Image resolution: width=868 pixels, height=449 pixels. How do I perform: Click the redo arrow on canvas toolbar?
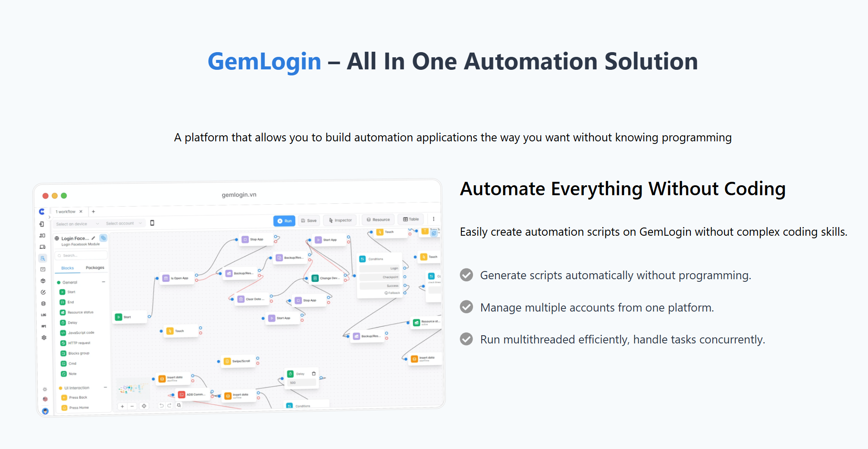click(x=169, y=405)
